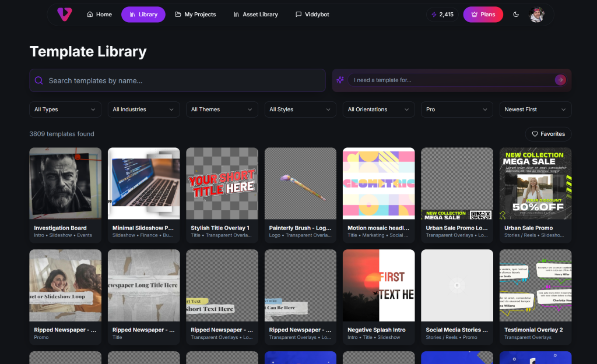Screen dimensions: 597x364
Task: Expand the All Orientations dropdown
Action: 378,109
